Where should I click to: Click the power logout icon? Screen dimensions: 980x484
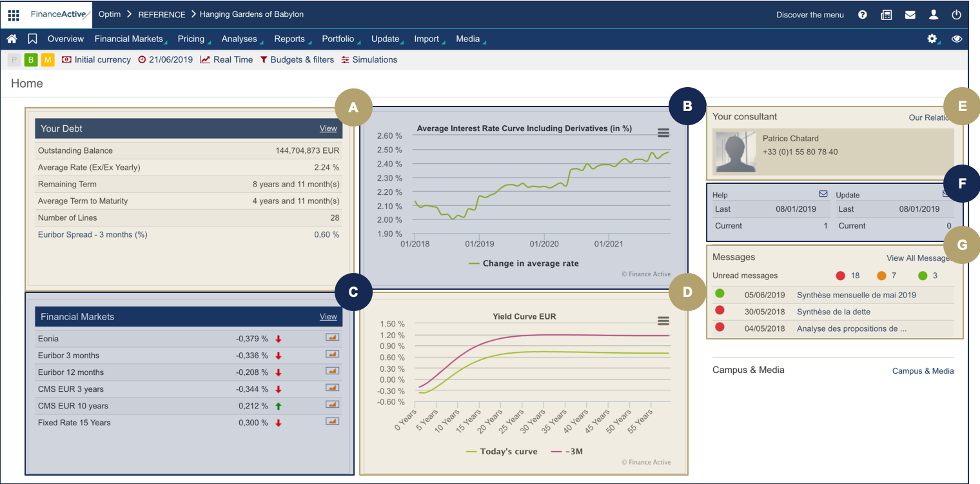tap(956, 15)
